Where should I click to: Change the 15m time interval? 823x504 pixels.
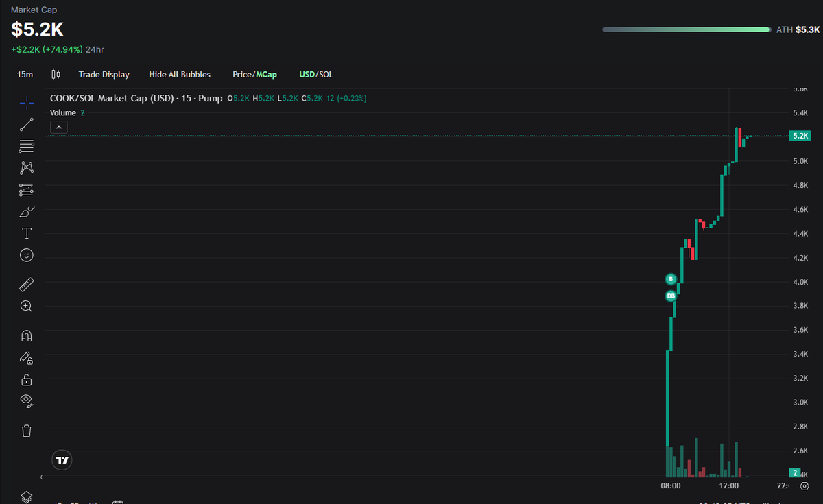click(x=25, y=74)
